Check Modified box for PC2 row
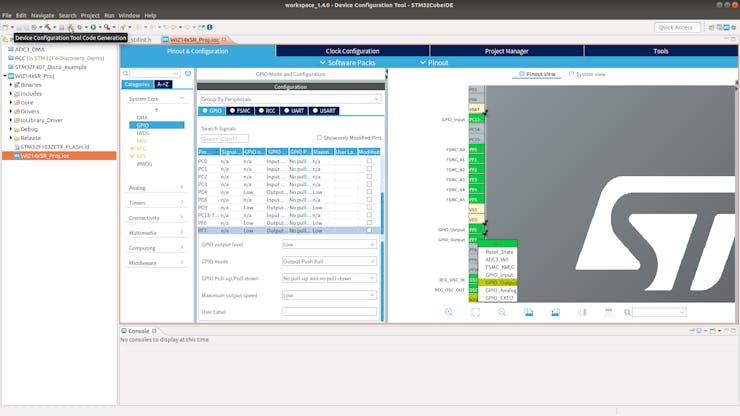 pyautogui.click(x=369, y=177)
